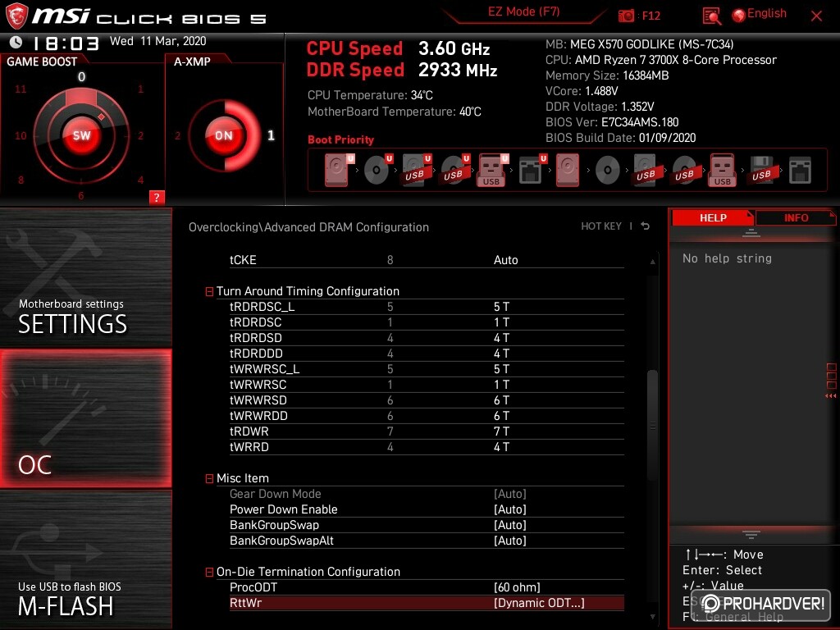Image resolution: width=840 pixels, height=630 pixels.
Task: Select the second optical disc boot icon
Action: click(x=608, y=171)
